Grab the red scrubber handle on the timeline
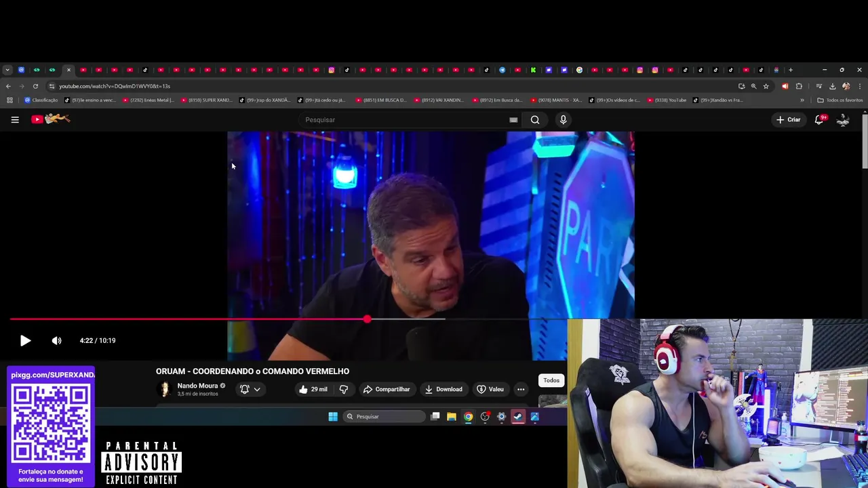The image size is (868, 488). [367, 319]
